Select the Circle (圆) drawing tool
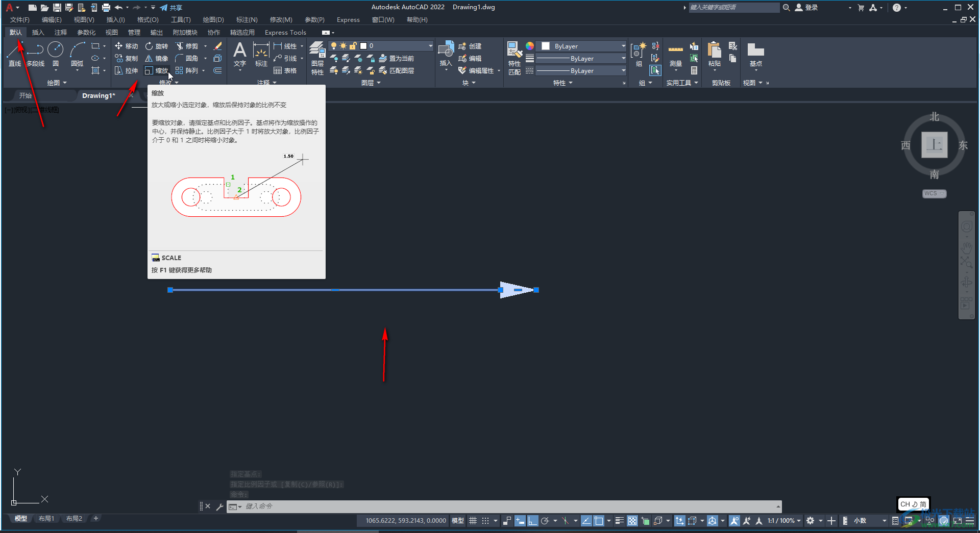Viewport: 980px width, 533px height. coord(55,50)
